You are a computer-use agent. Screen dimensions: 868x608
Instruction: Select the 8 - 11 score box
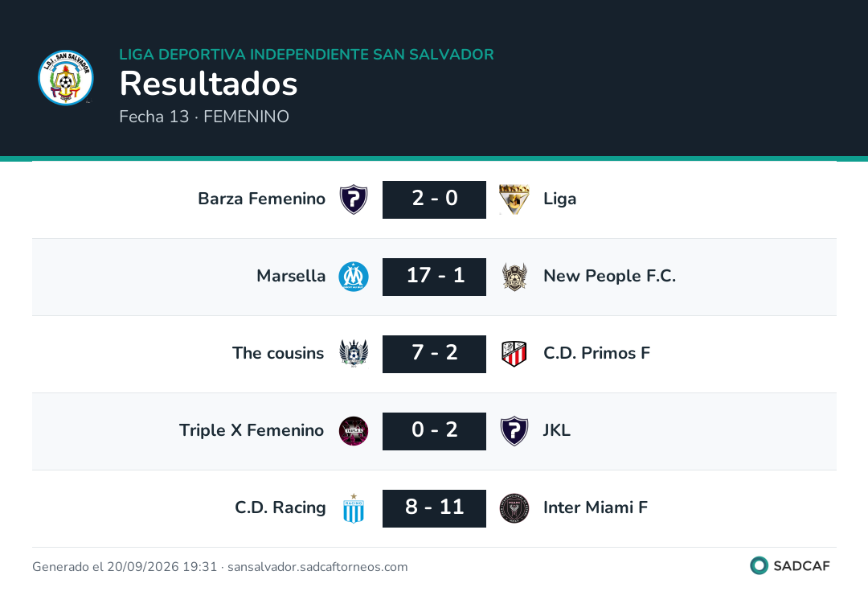[x=434, y=508]
